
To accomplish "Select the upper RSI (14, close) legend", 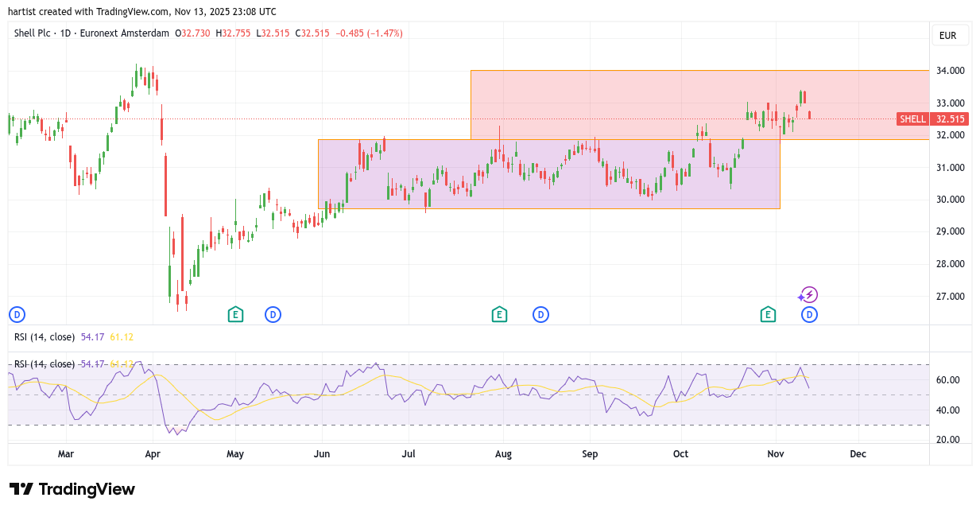I will [x=45, y=337].
